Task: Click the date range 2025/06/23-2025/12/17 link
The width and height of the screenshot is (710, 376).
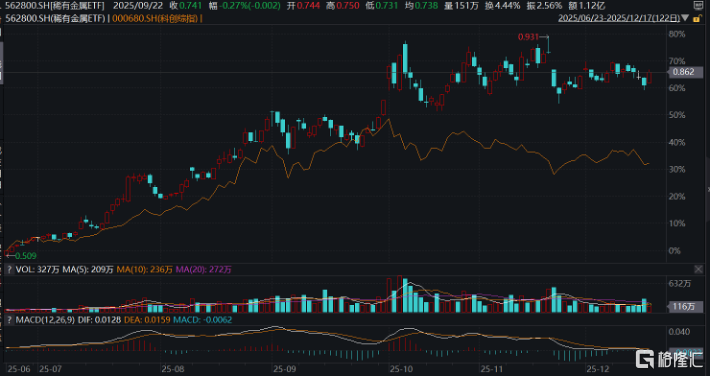Action: click(x=619, y=18)
